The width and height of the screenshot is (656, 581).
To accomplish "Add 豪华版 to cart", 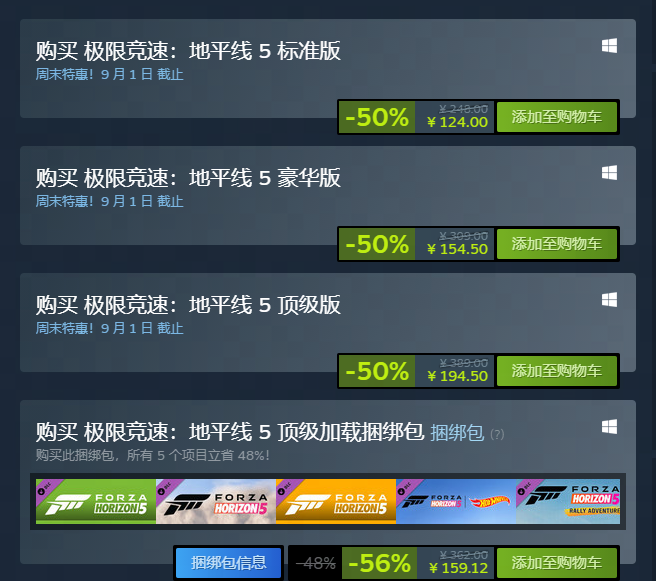I will click(x=556, y=244).
